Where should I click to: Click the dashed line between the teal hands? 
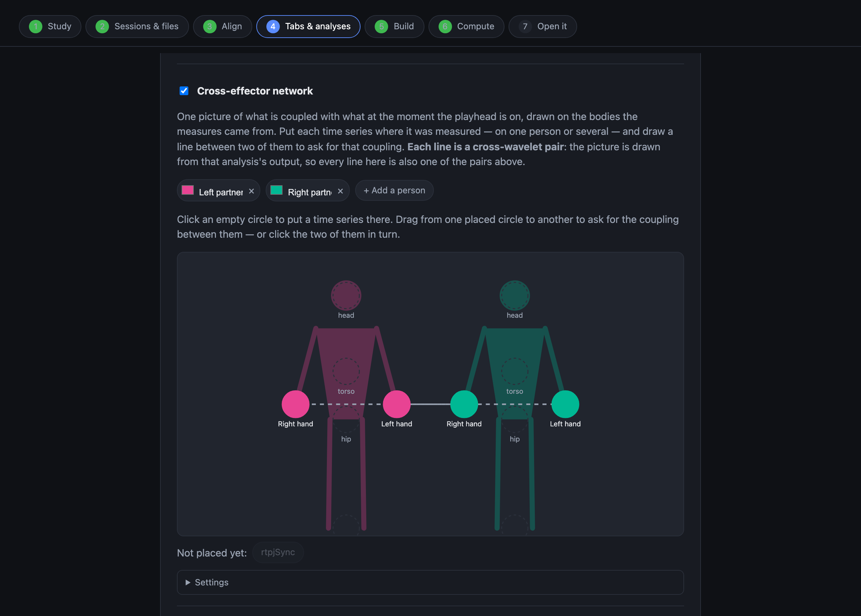[515, 405]
